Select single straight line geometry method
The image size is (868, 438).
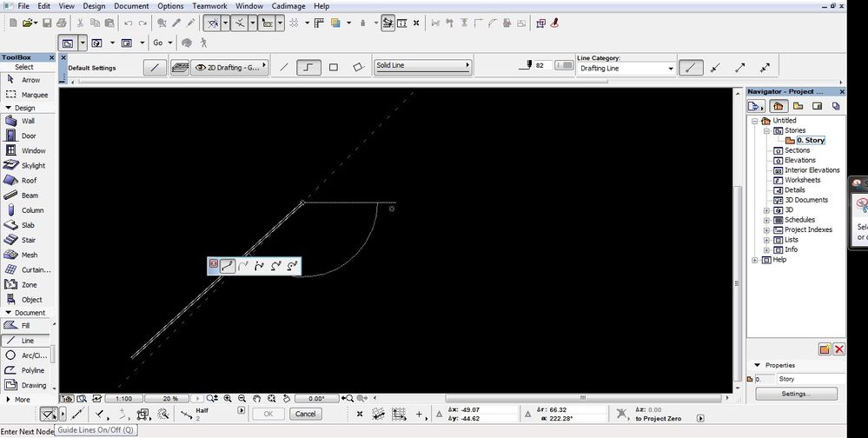[284, 67]
